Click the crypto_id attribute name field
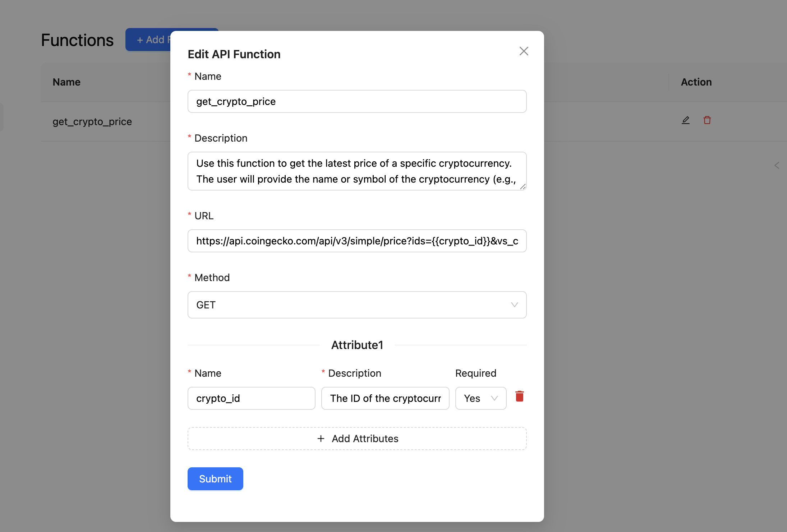 point(251,398)
